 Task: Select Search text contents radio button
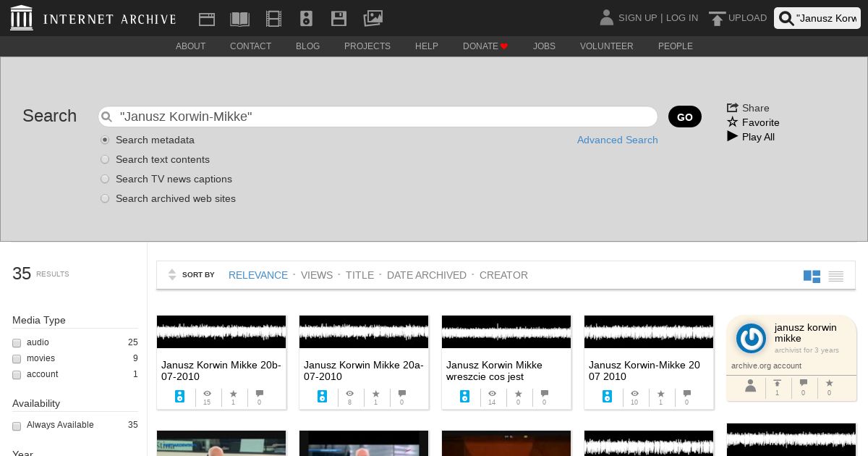tap(105, 159)
